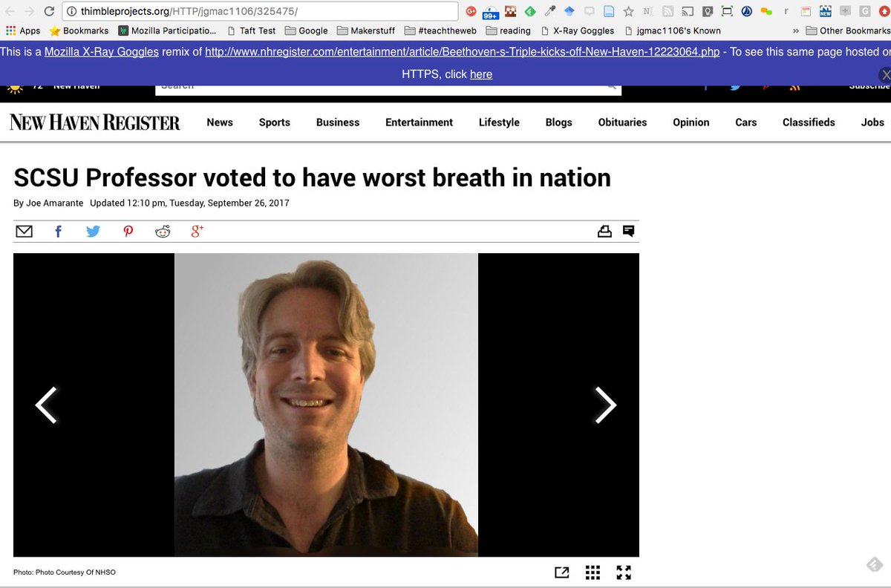Show hidden bookmarks with the chevron
The image size is (891, 588).
tap(796, 30)
